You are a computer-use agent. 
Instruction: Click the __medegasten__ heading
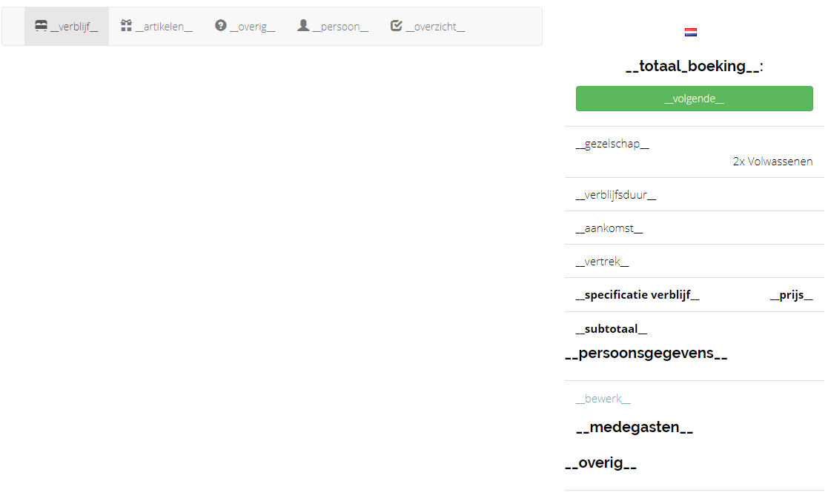pos(635,427)
